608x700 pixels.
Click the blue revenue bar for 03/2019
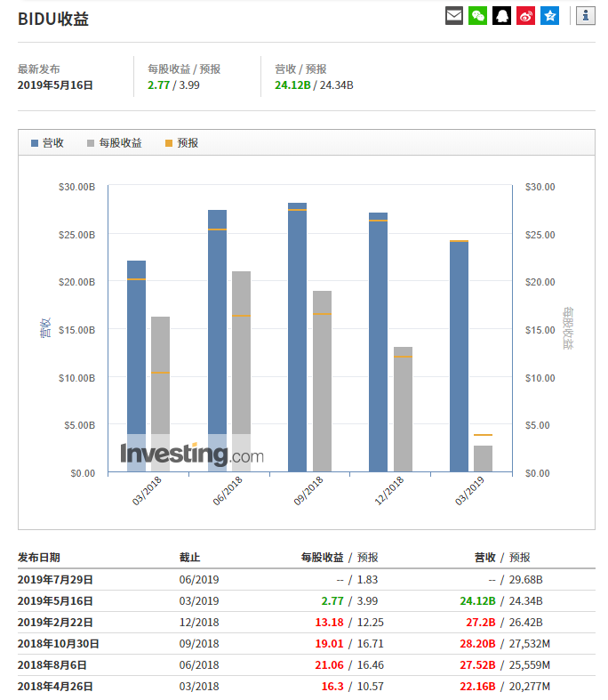point(459,356)
